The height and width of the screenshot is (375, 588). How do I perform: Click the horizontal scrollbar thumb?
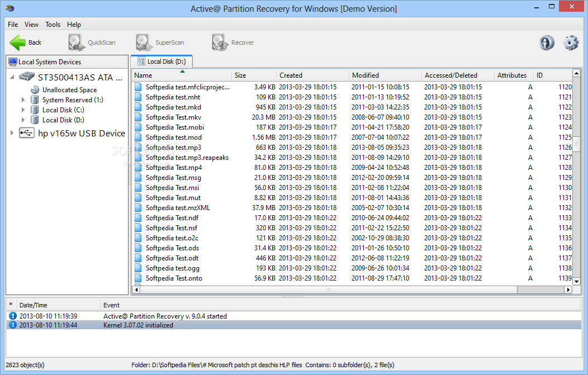coord(329,289)
